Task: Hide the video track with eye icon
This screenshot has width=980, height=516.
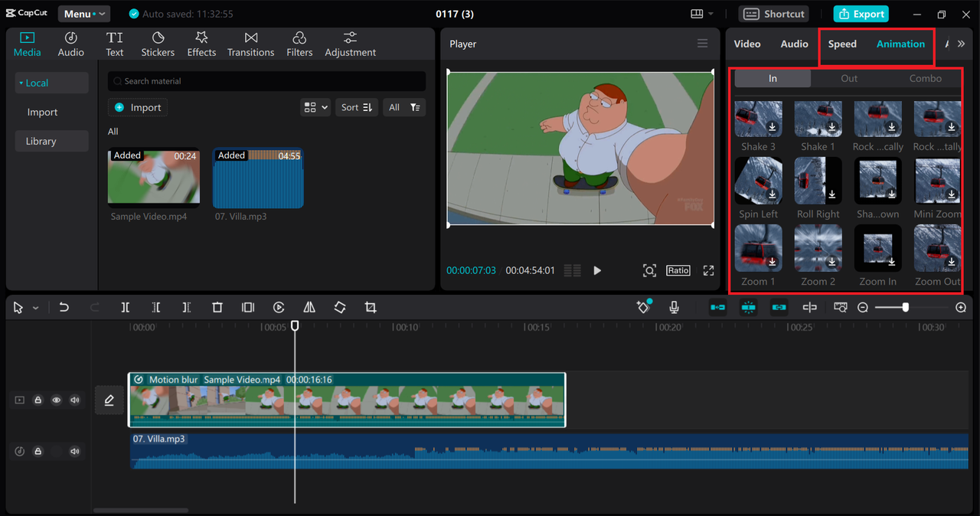Action: (x=56, y=400)
